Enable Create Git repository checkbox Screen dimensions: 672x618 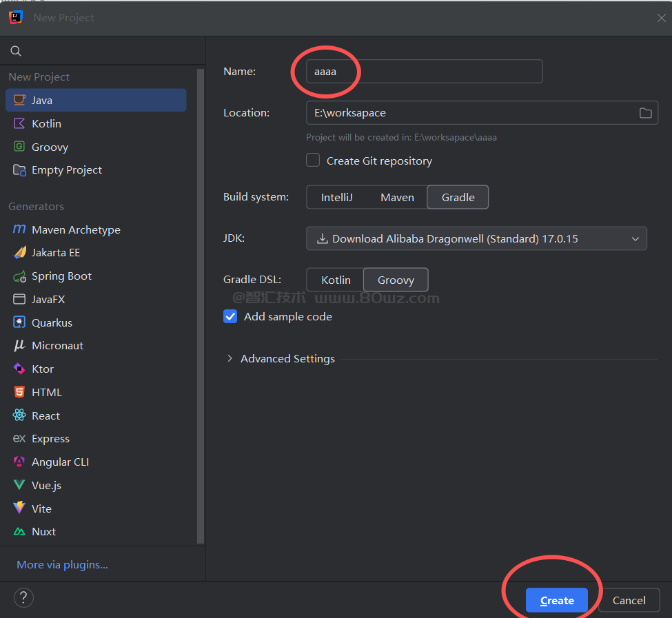313,161
